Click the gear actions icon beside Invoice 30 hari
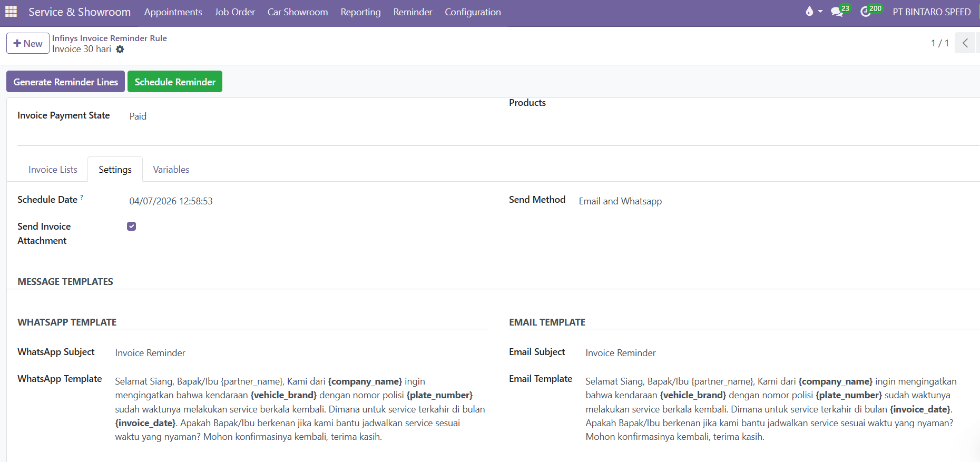Image resolution: width=980 pixels, height=462 pixels. click(x=120, y=49)
